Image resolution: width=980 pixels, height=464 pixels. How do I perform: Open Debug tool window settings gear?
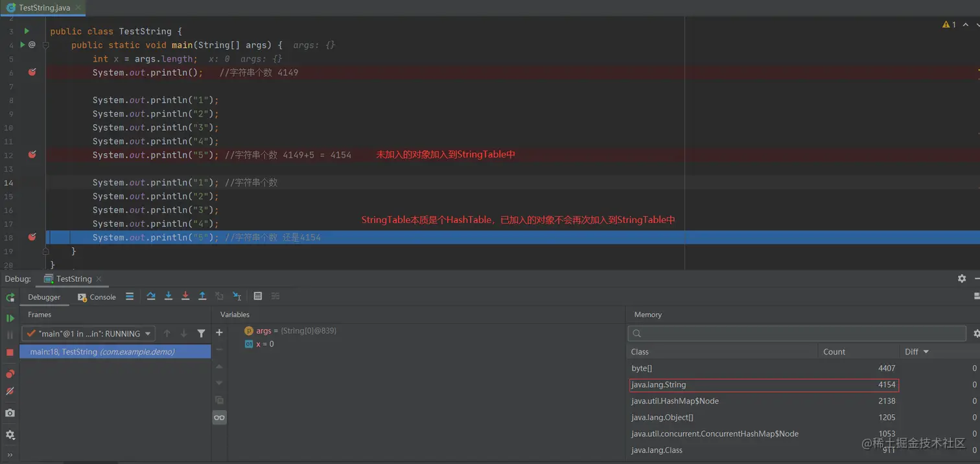click(962, 278)
